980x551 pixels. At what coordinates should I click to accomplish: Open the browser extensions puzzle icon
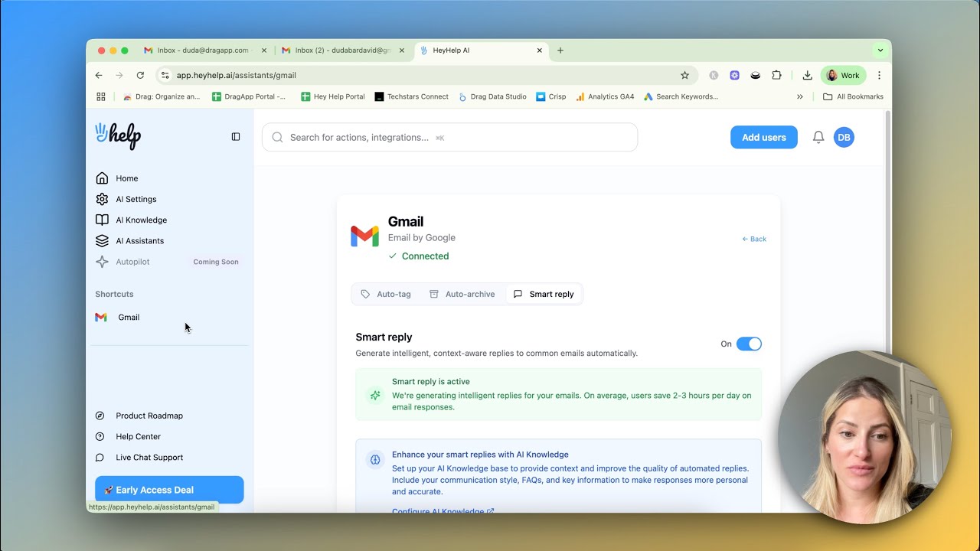pyautogui.click(x=776, y=75)
